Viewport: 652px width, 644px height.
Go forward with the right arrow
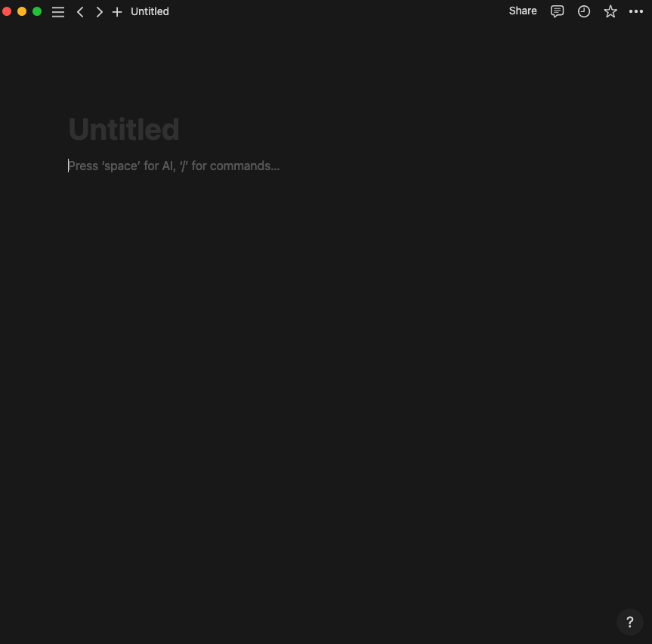point(99,11)
